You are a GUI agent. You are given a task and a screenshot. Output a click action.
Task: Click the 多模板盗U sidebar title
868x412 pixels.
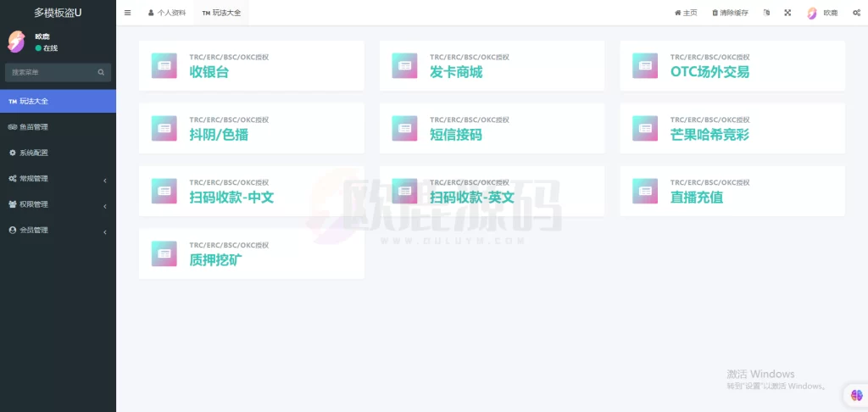click(x=58, y=13)
